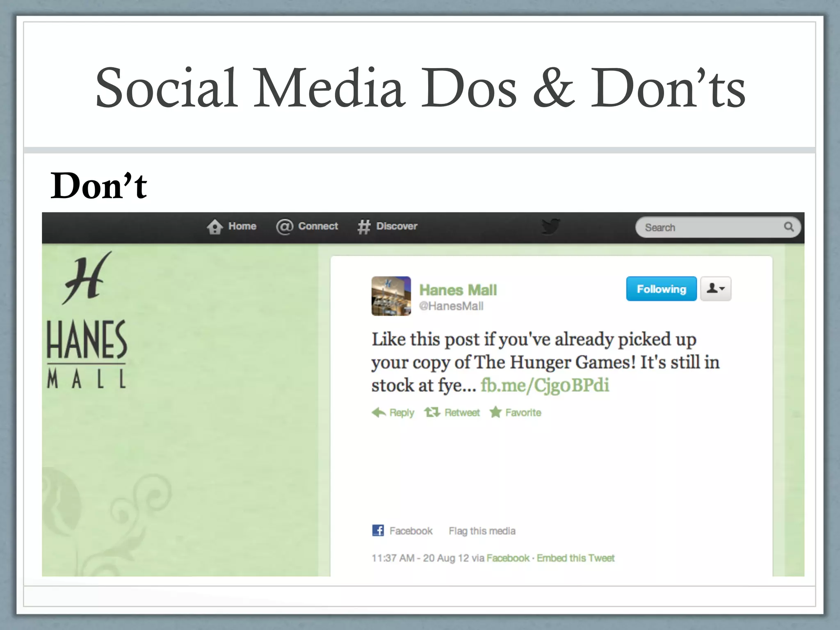Click Flag this media
This screenshot has height=630, width=840.
point(482,531)
